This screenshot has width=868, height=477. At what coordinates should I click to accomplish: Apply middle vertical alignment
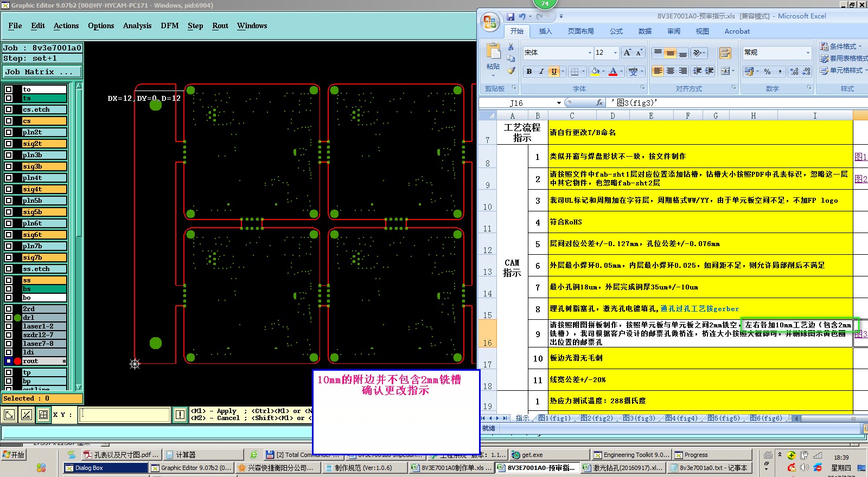pos(671,53)
